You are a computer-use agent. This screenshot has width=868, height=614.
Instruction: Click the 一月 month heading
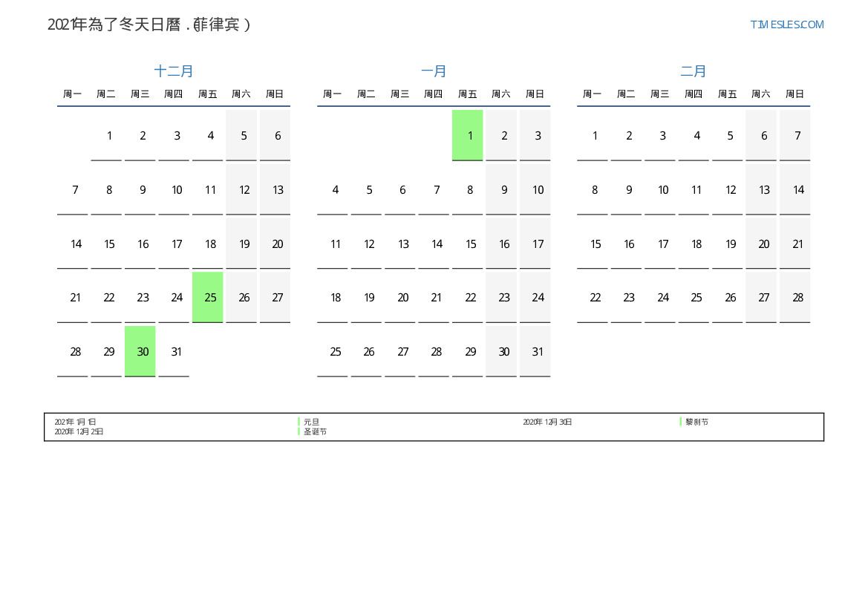tap(434, 71)
